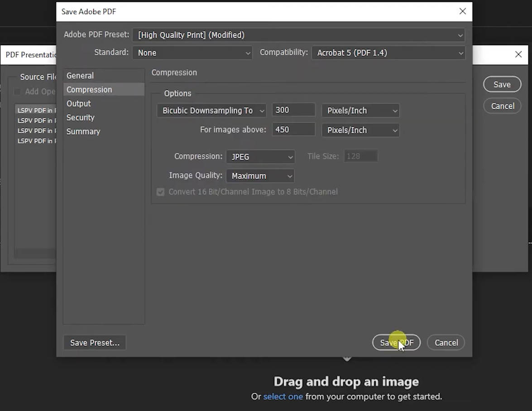532x411 pixels.
Task: Open the Pixels/Inch dropdown beside 450
Action: [x=361, y=131]
